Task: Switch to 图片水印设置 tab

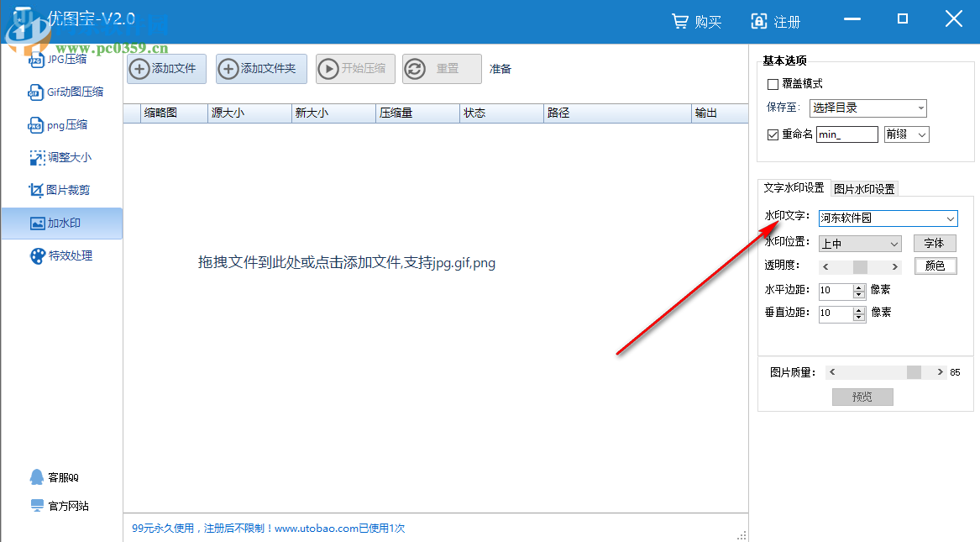Action: 864,189
